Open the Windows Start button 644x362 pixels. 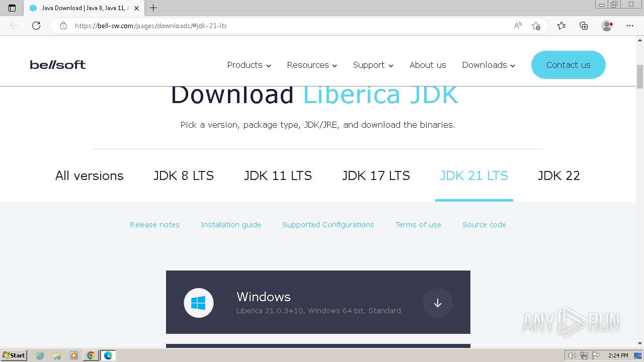14,355
